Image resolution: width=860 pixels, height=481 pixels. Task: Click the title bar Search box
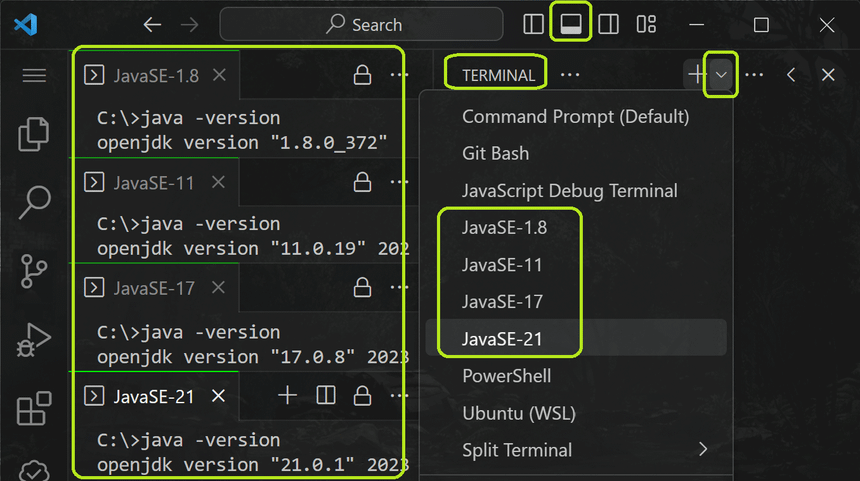coord(361,25)
